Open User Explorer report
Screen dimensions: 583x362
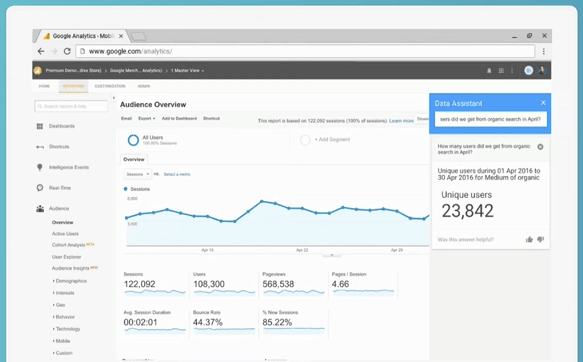pos(66,257)
